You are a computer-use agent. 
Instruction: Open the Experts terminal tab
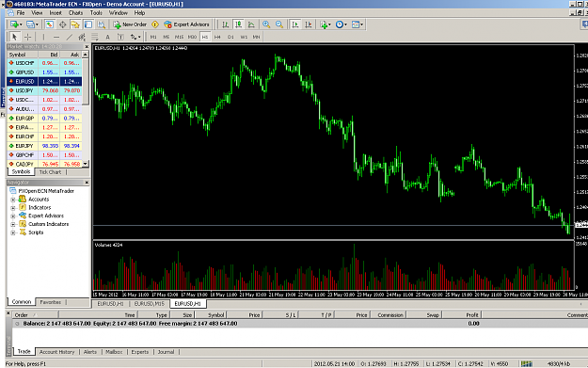(140, 352)
